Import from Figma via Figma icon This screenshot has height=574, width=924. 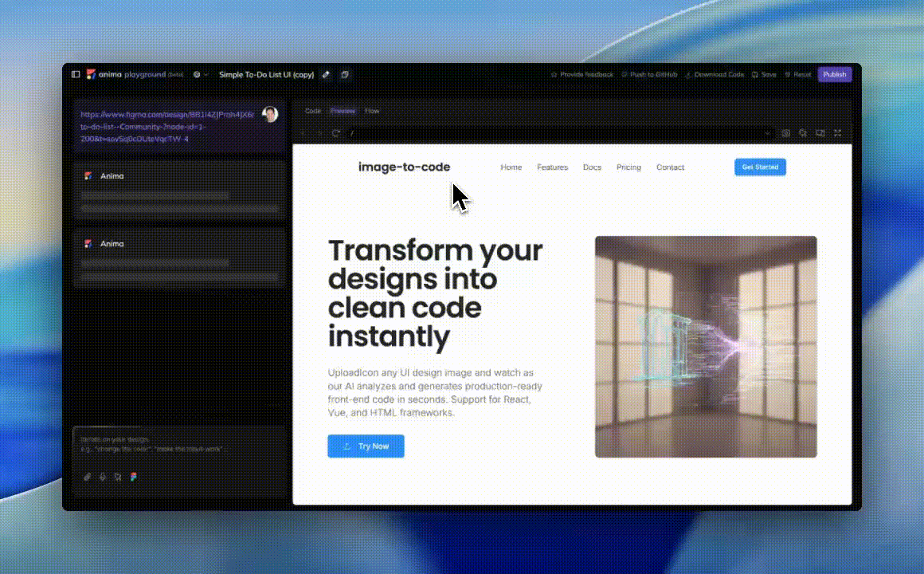click(134, 477)
